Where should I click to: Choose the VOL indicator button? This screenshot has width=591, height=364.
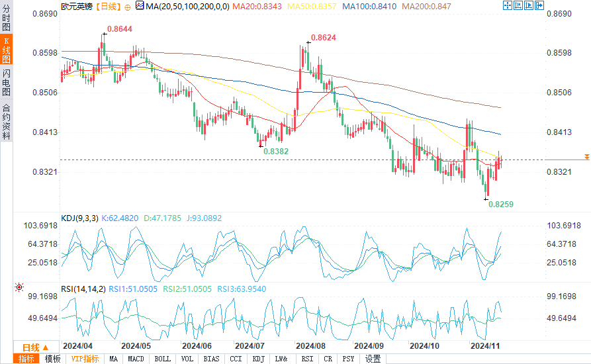click(x=187, y=359)
